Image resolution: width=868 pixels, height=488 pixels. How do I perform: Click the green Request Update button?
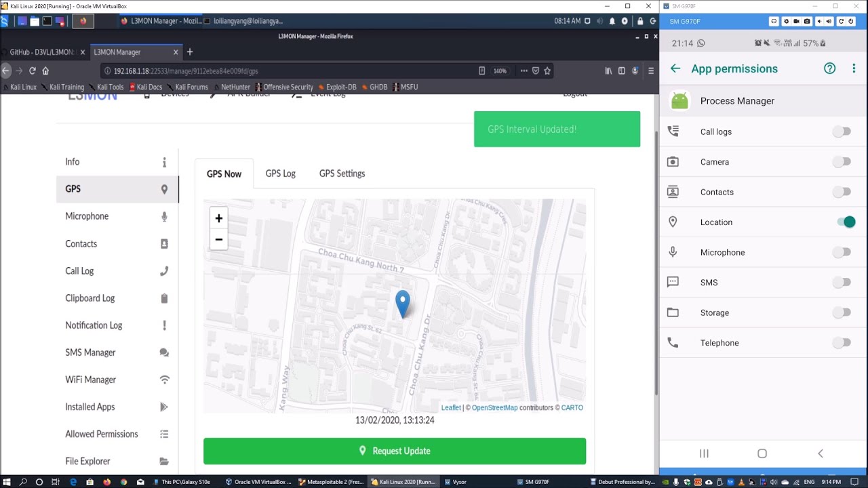395,451
